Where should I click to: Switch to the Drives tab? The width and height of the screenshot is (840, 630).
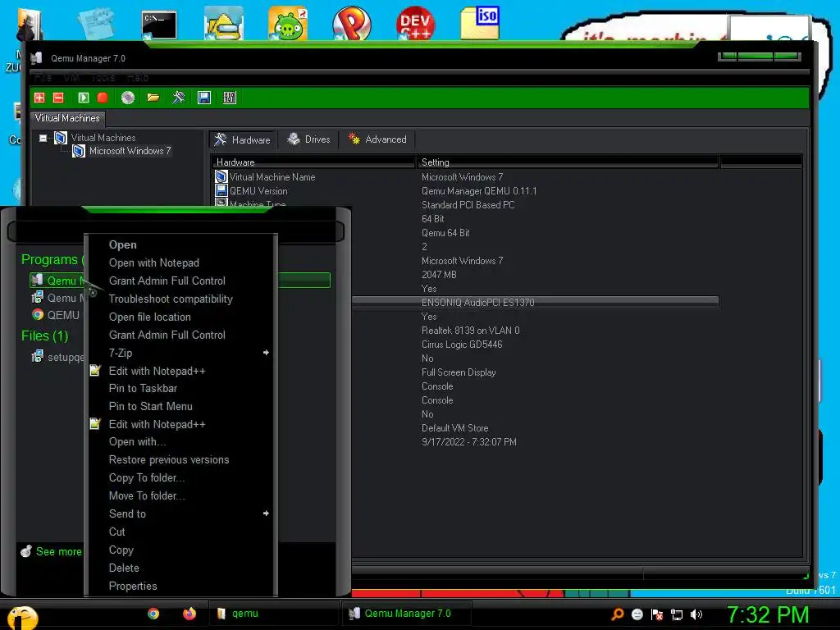click(309, 139)
